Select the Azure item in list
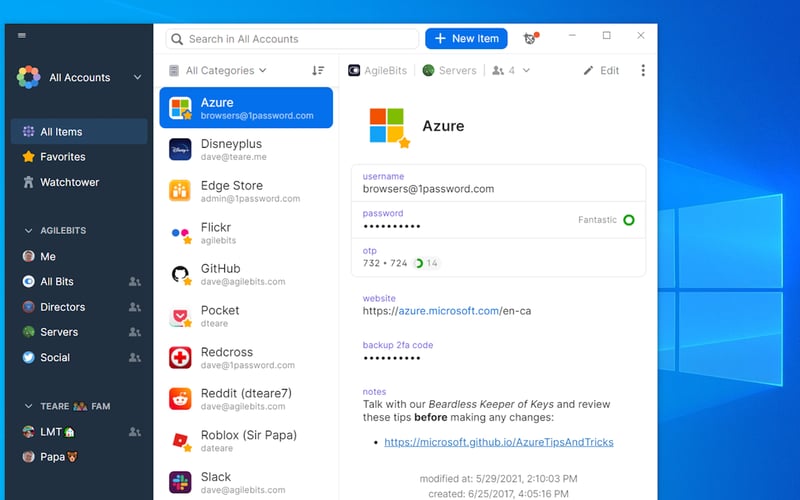 (x=246, y=108)
